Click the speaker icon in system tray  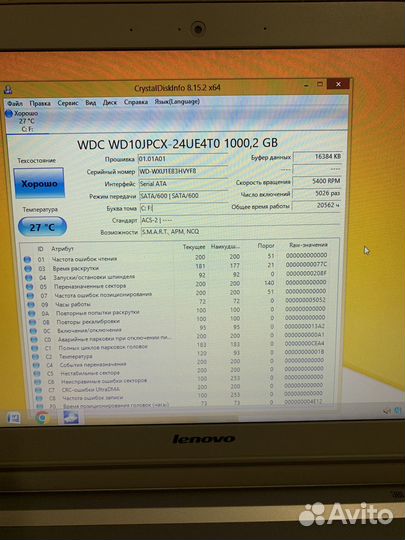pyautogui.click(x=387, y=411)
